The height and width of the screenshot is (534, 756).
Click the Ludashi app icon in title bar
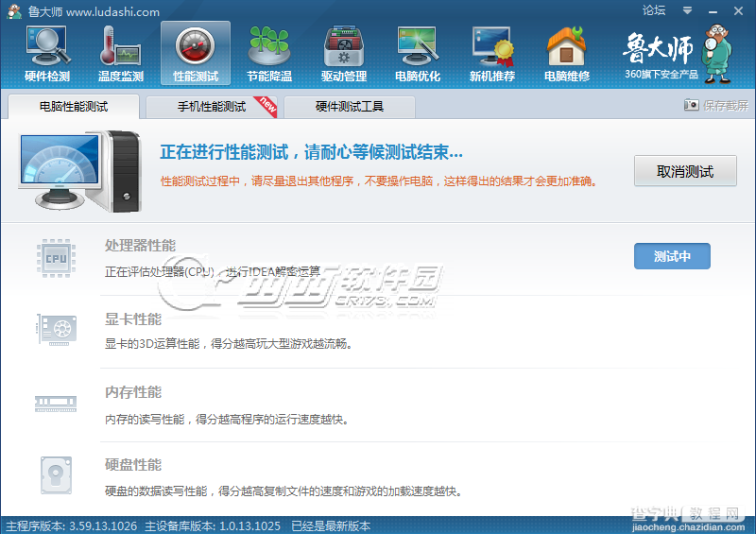pos(14,11)
